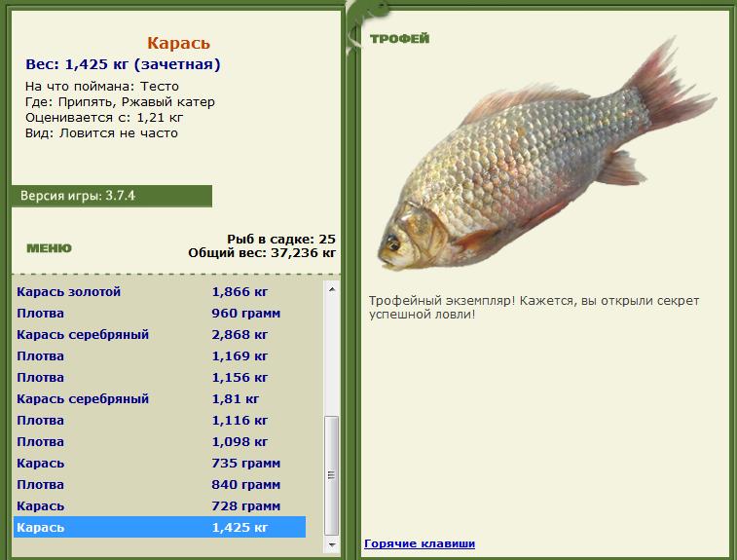This screenshot has width=737, height=560.
Task: Select Карась серебряный 2,868 кг entry
Action: coord(160,334)
